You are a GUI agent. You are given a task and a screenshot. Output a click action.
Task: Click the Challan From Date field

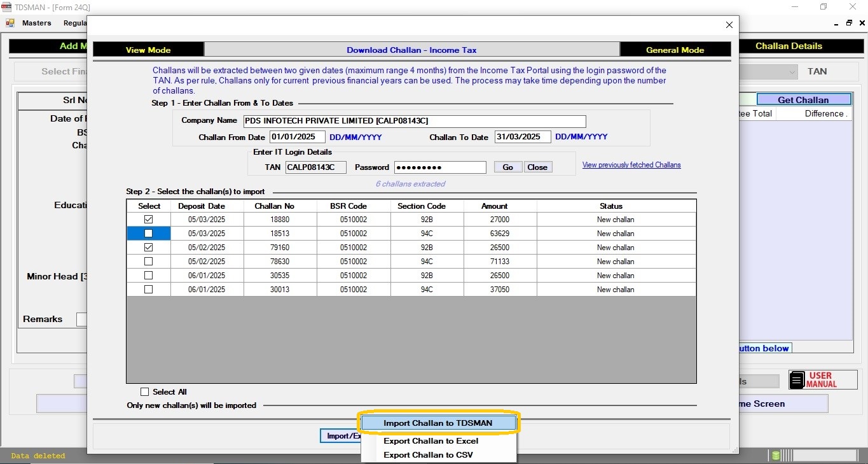(297, 137)
